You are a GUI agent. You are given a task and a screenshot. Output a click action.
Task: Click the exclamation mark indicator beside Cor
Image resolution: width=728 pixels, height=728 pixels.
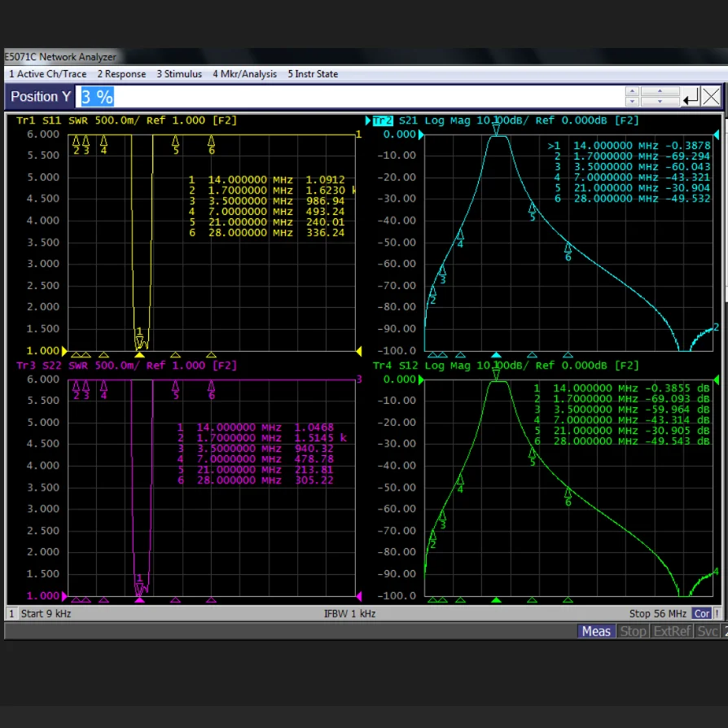click(717, 614)
